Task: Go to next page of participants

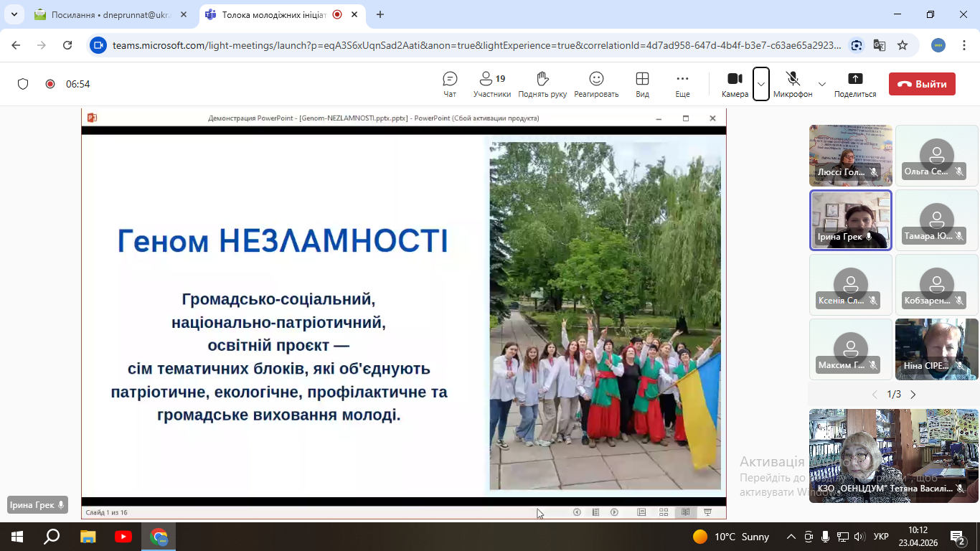Action: click(x=913, y=395)
